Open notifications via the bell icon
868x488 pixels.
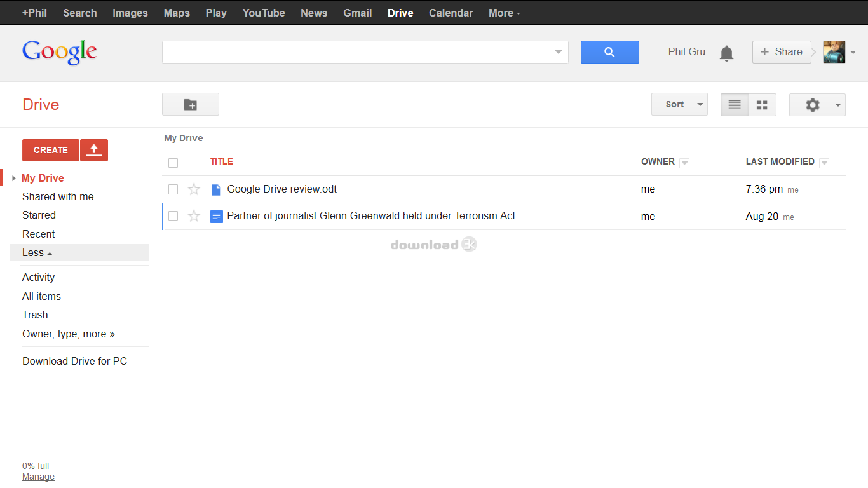(x=726, y=52)
